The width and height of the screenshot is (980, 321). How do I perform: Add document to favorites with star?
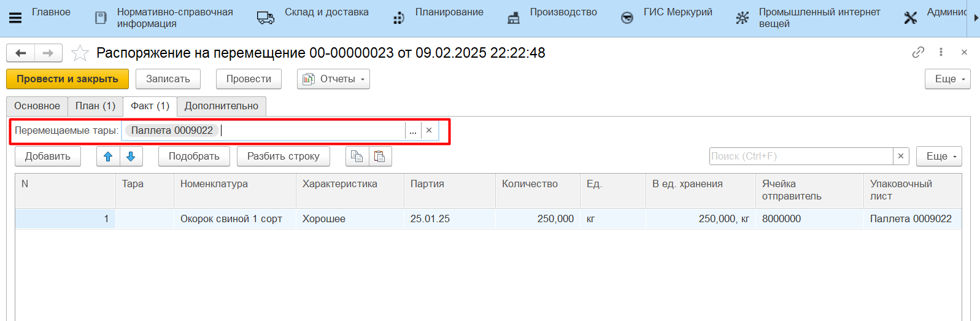[80, 53]
